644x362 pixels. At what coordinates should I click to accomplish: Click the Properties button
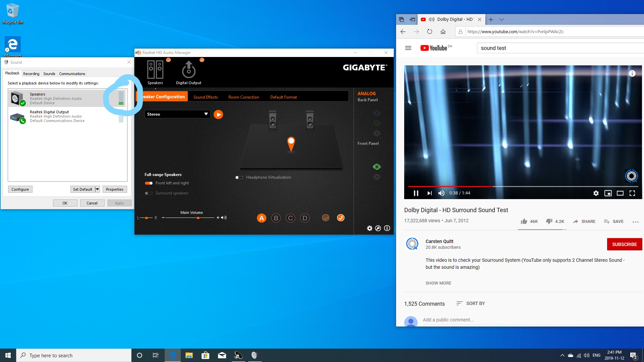click(x=114, y=189)
